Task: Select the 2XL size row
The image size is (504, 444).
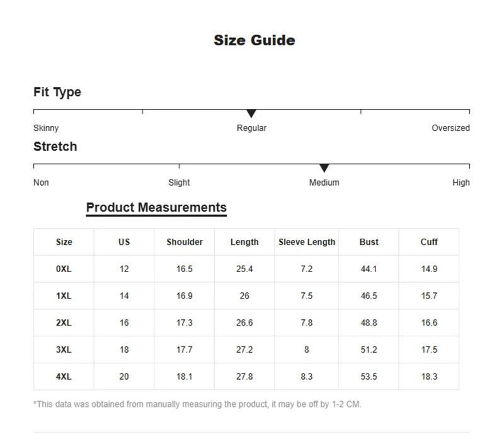Action: click(64, 322)
